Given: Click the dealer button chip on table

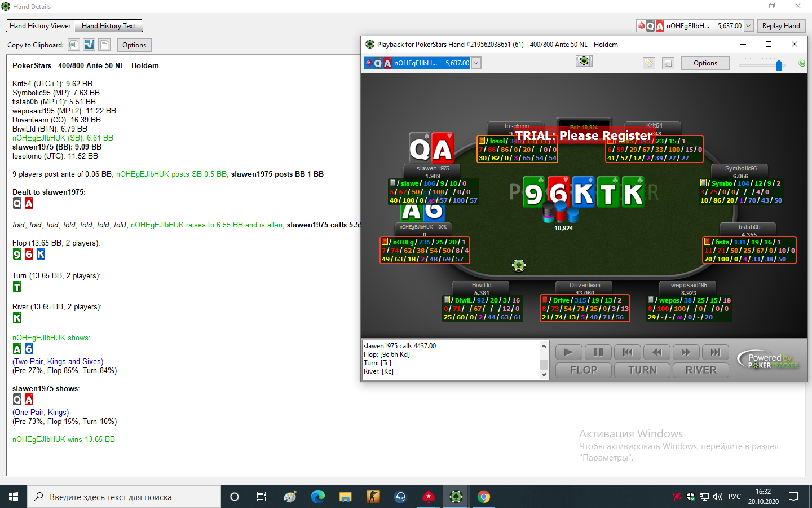Looking at the screenshot, I should pos(519,264).
